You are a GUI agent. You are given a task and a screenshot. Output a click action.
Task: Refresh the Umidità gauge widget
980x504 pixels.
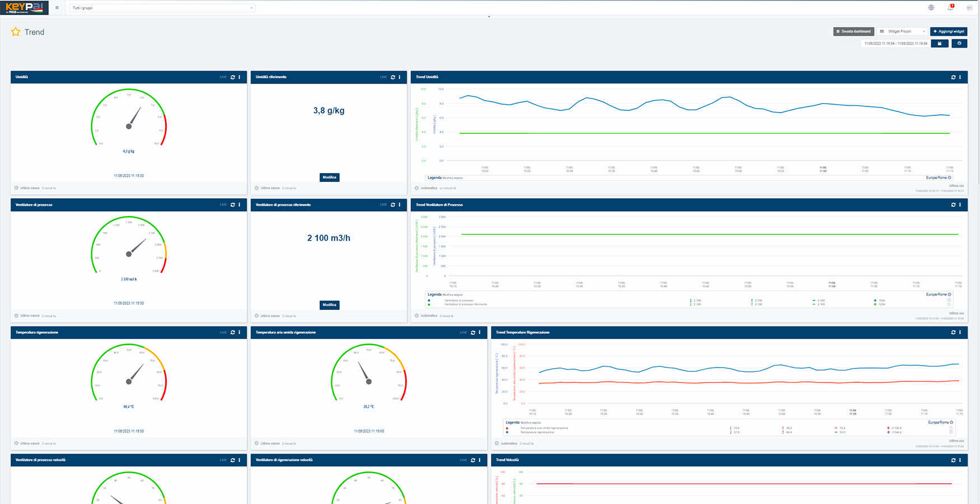233,77
